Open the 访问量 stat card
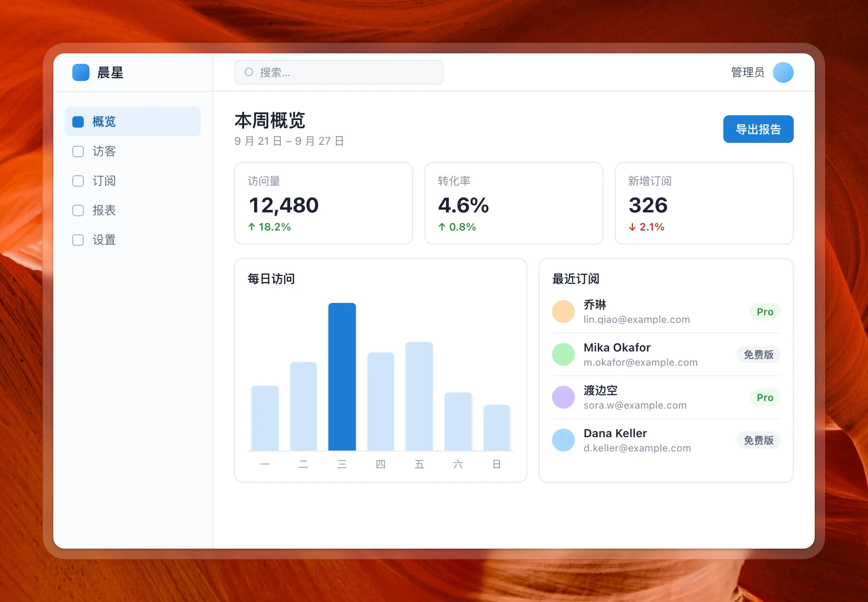Viewport: 868px width, 602px height. click(324, 203)
